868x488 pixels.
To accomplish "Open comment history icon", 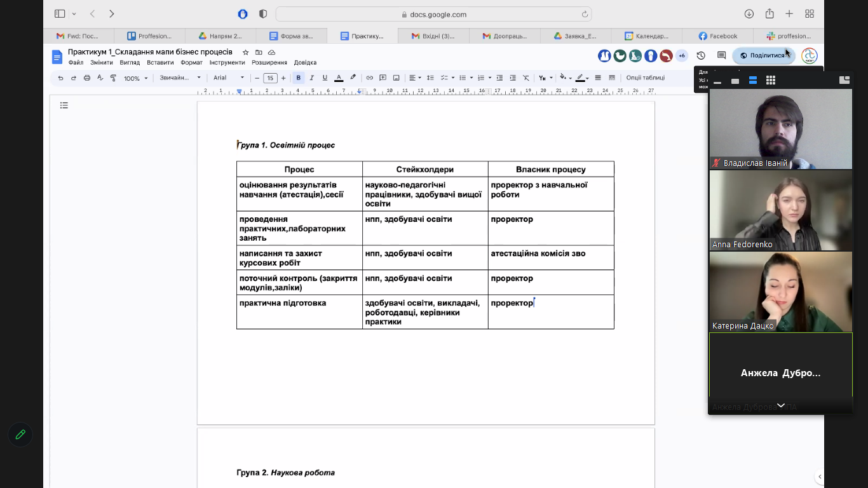I will [x=721, y=56].
